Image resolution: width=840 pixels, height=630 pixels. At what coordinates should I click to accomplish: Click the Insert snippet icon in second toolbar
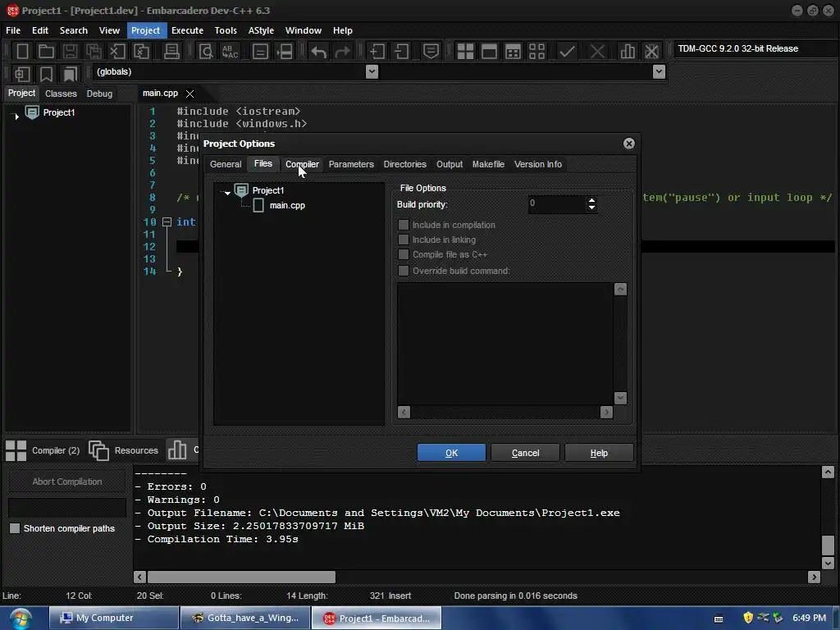[22, 73]
